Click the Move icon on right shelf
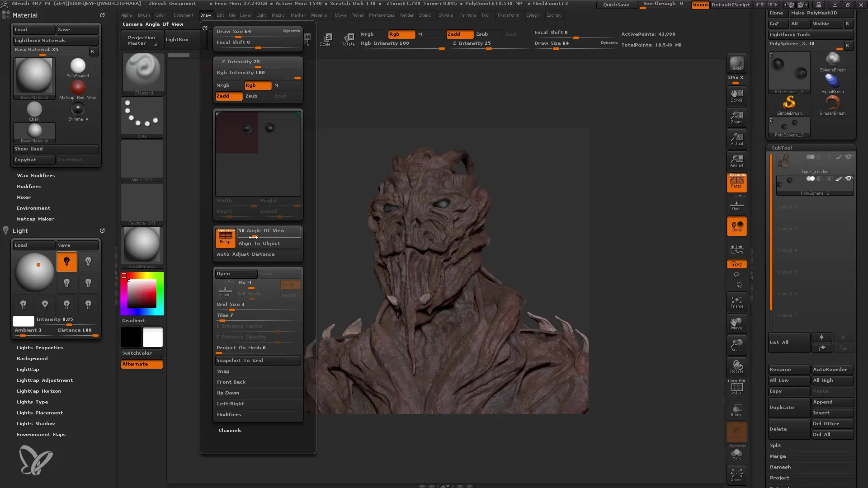Image resolution: width=868 pixels, height=488 pixels. pos(736,324)
